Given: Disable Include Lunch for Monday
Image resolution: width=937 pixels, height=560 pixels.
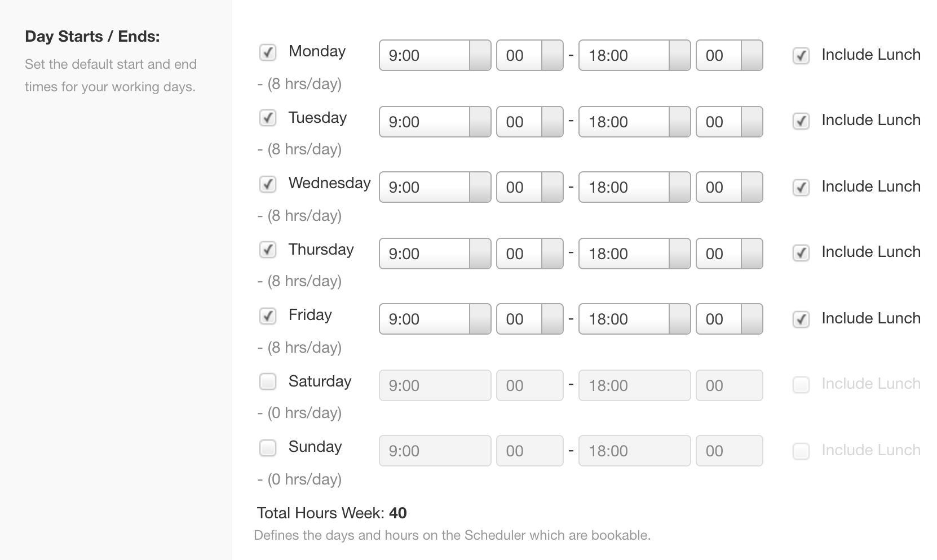Looking at the screenshot, I should [801, 56].
